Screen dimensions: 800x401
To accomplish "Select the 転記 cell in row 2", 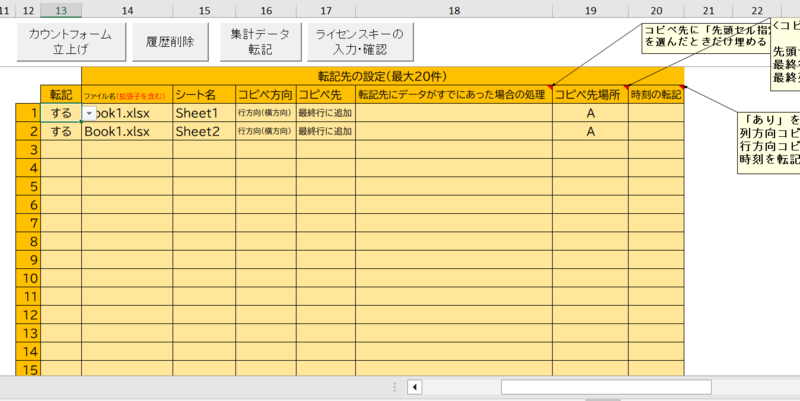I will click(61, 131).
